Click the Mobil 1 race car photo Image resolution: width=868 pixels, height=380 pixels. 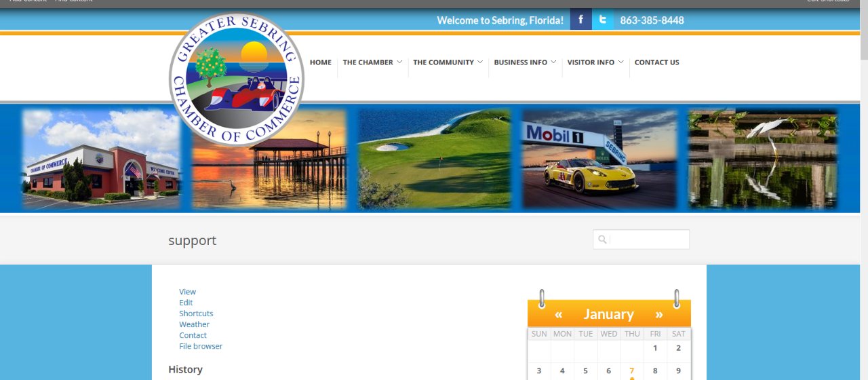599,159
